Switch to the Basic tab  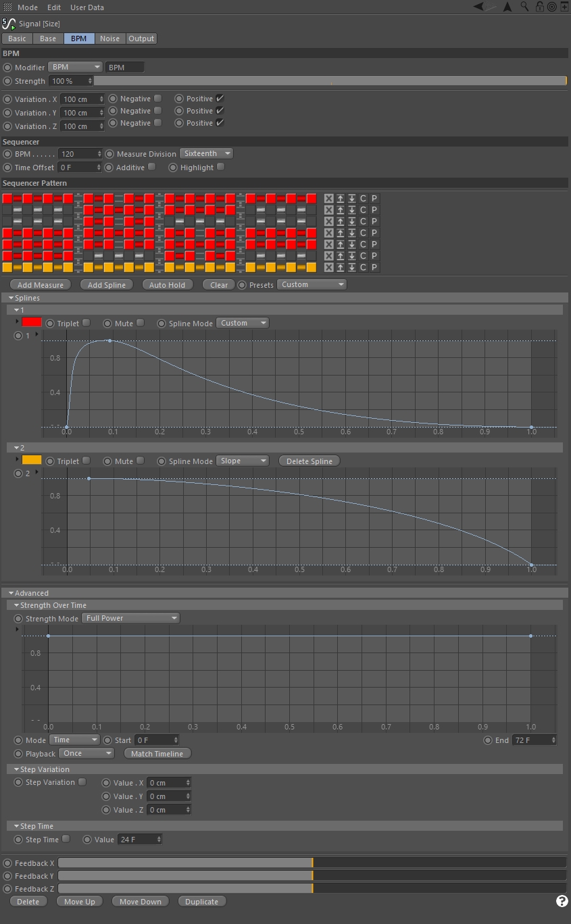tap(17, 38)
